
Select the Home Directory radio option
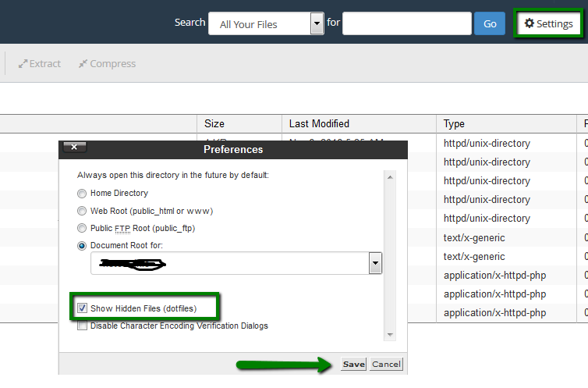[x=83, y=193]
